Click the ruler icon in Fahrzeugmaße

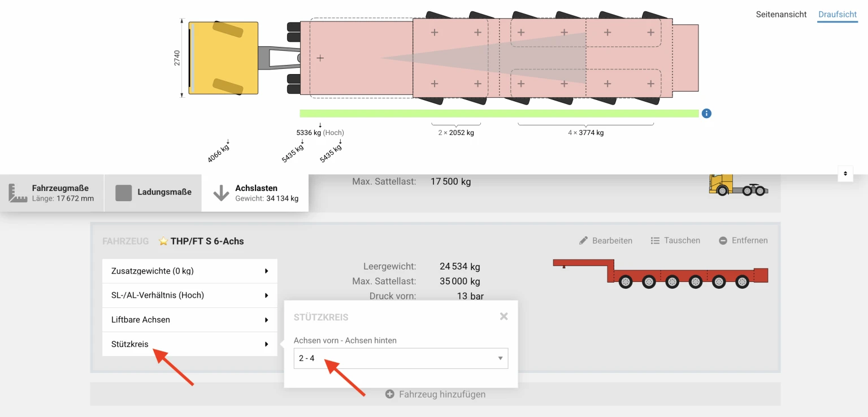18,193
